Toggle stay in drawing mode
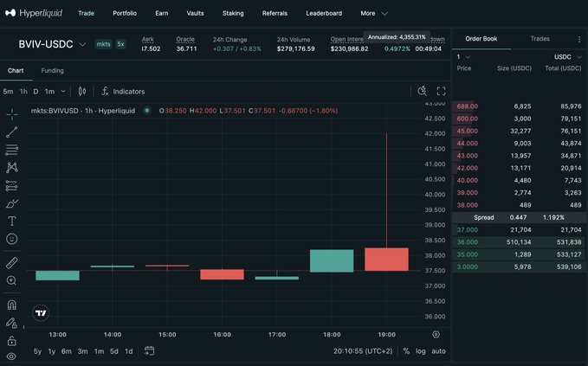The image size is (588, 366). click(x=12, y=323)
